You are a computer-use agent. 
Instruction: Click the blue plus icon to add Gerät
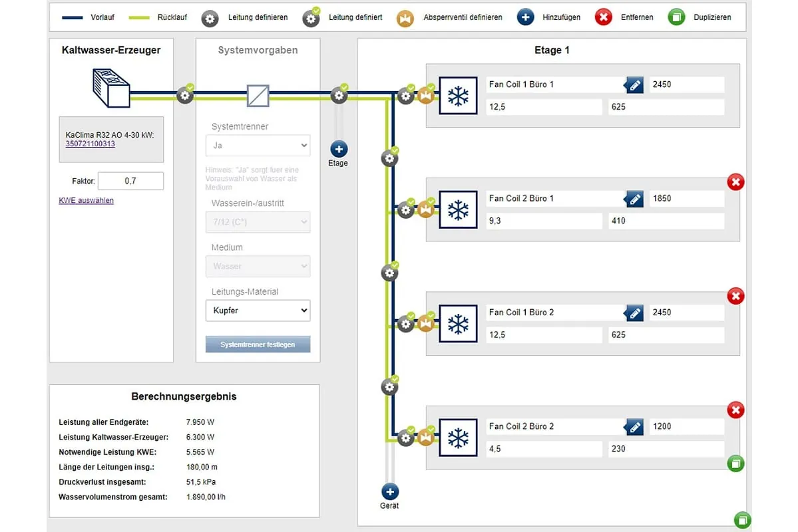[x=389, y=492]
